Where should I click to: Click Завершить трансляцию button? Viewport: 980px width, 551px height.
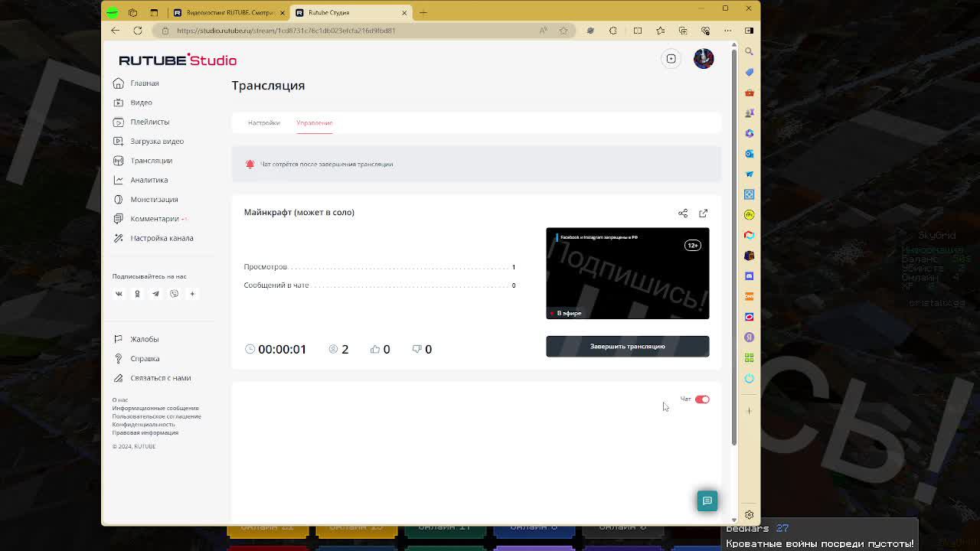[627, 347]
